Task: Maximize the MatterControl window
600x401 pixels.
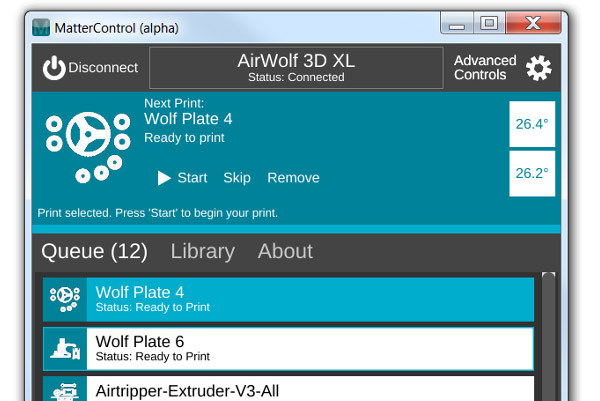Action: 489,23
